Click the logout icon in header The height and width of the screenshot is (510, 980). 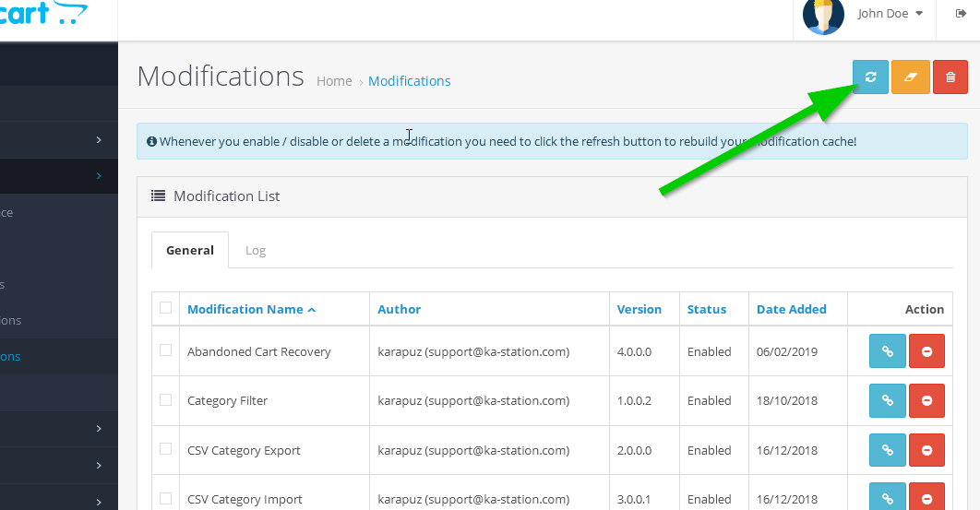pos(961,14)
